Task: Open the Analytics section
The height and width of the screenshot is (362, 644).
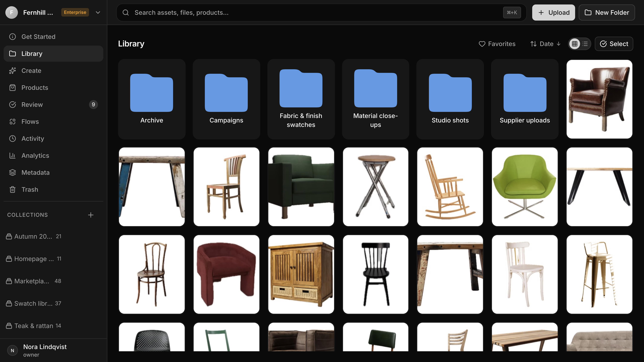Action: pos(54,156)
